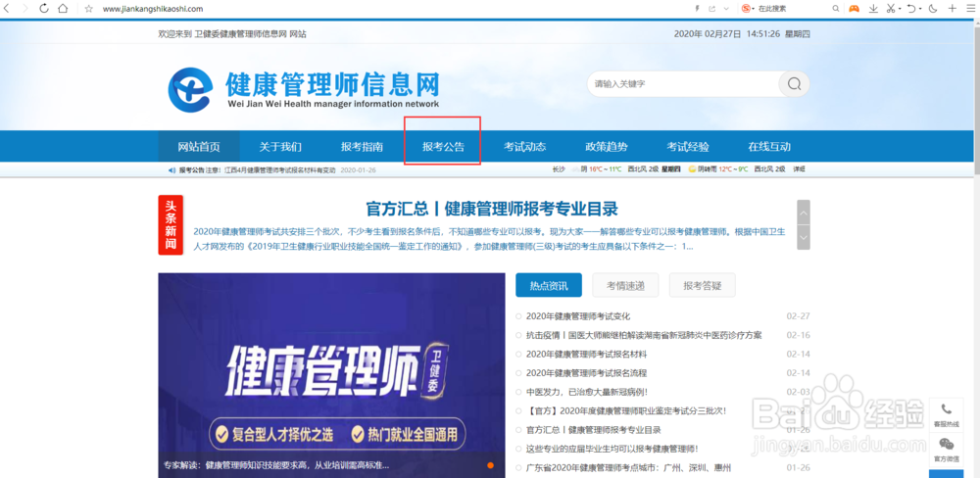This screenshot has width=980, height=478.
Task: Click the 头条新闻 red label
Action: click(x=171, y=225)
